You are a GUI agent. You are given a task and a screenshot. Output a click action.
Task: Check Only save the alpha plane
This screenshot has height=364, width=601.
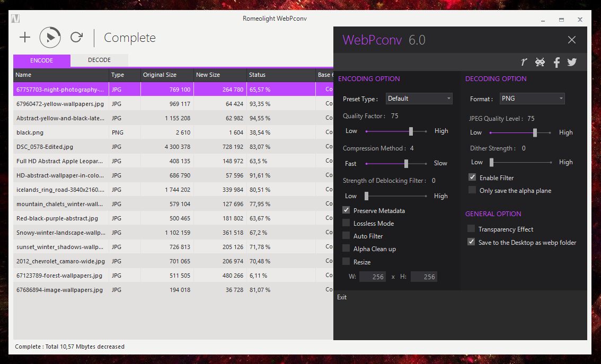(472, 190)
